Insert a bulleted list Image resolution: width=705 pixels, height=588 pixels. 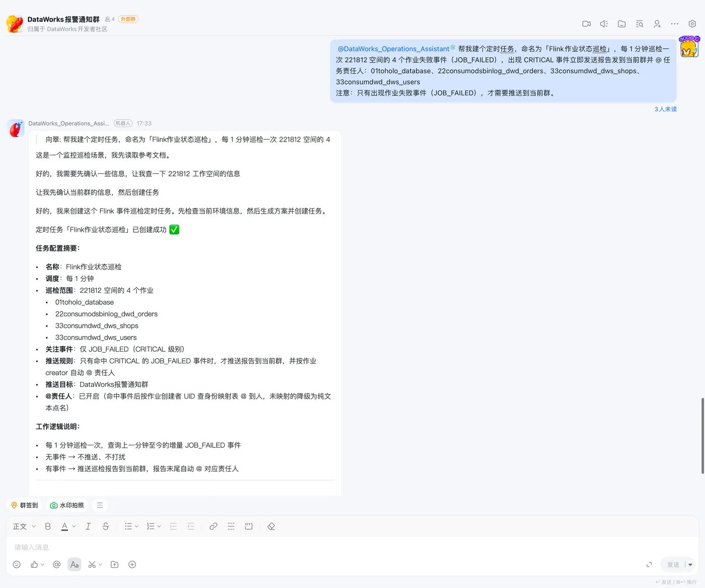click(128, 527)
